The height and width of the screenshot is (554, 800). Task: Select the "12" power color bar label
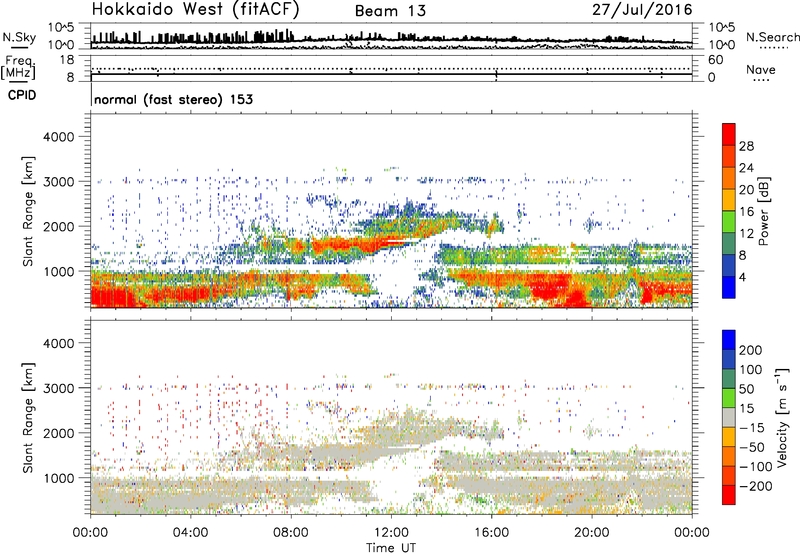(746, 234)
